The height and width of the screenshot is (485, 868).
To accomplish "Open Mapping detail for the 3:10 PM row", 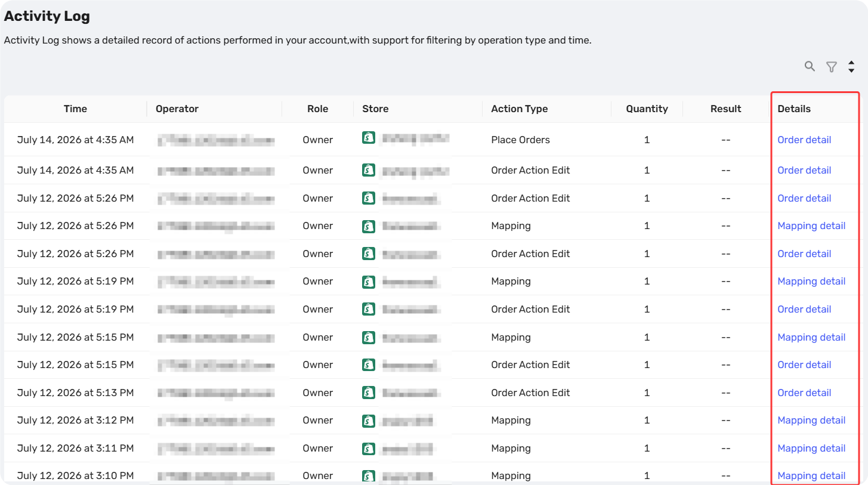I will (811, 475).
